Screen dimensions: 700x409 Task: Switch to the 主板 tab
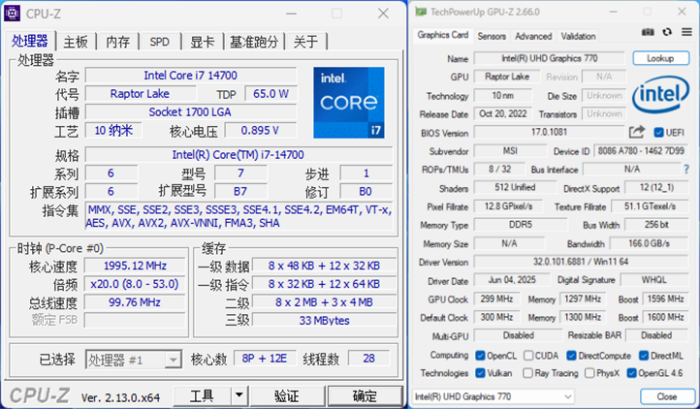(x=75, y=42)
